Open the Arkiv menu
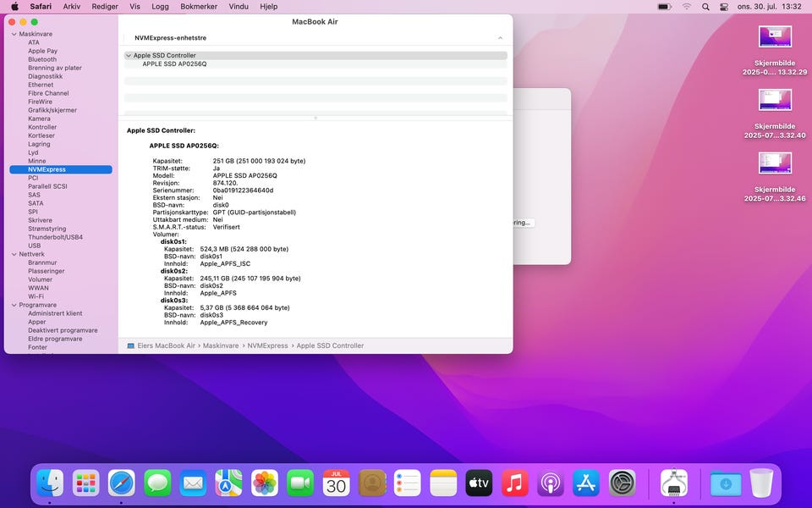812x508 pixels. 72,6
